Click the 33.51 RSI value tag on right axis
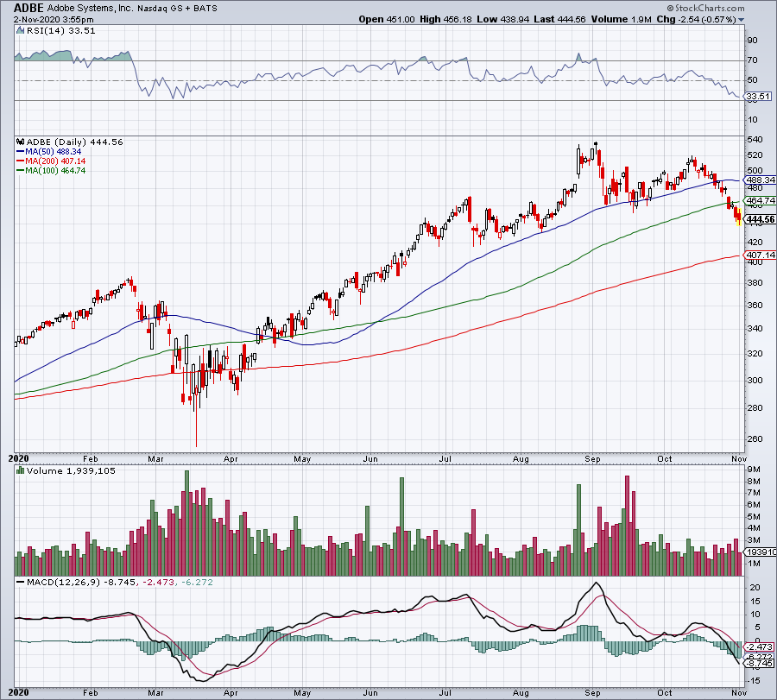The height and width of the screenshot is (700, 777). tap(758, 97)
